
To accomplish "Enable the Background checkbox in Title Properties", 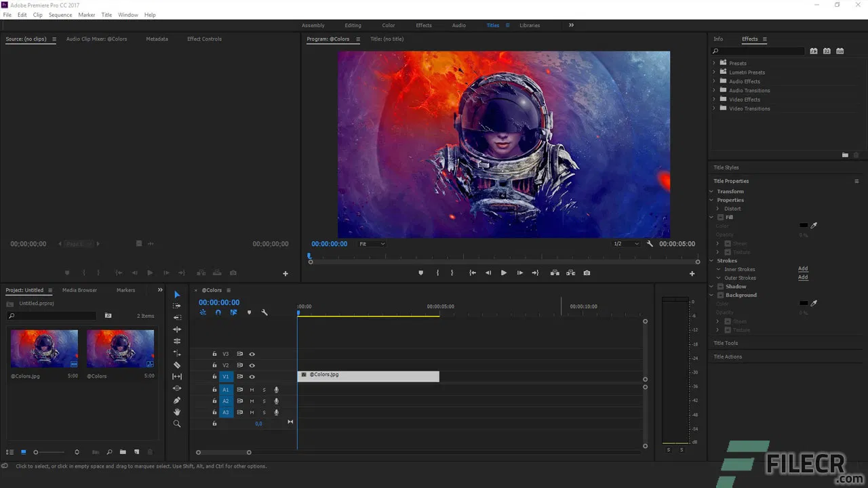I will coord(720,296).
